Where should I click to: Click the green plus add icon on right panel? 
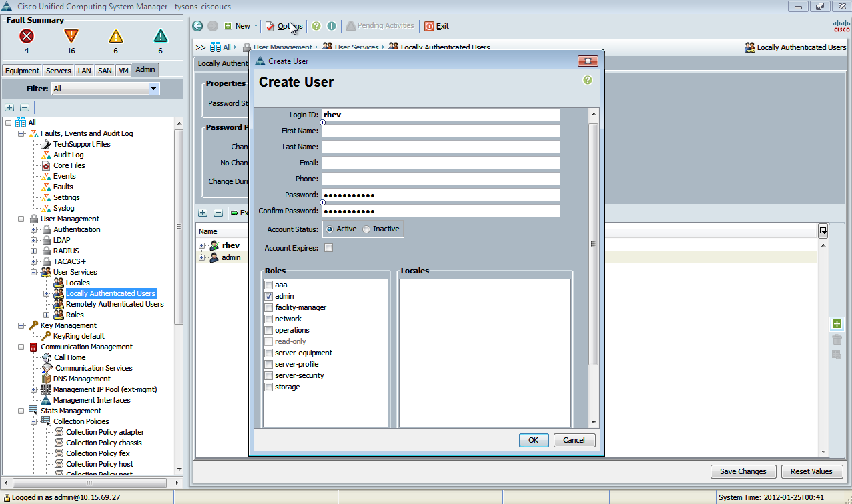837,323
